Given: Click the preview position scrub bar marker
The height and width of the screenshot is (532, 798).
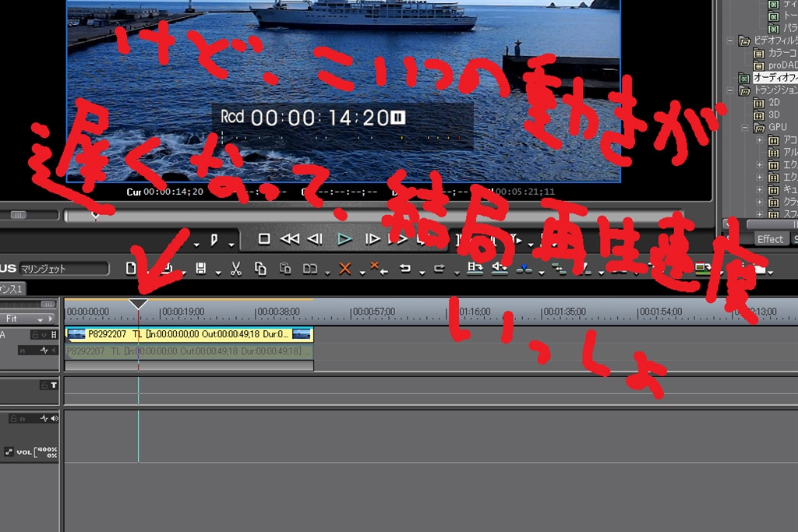Looking at the screenshot, I should pos(95,215).
